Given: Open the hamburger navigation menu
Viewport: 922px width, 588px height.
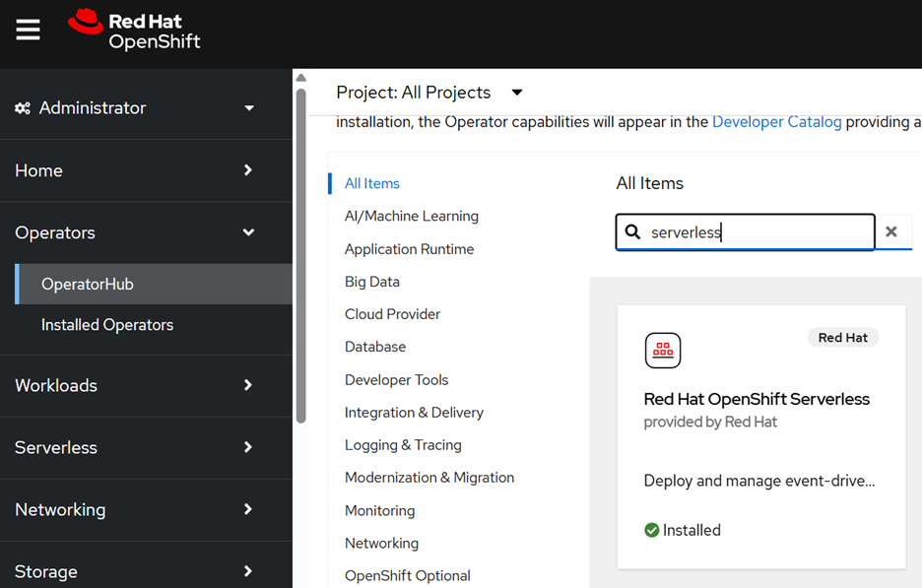Looking at the screenshot, I should tap(27, 29).
